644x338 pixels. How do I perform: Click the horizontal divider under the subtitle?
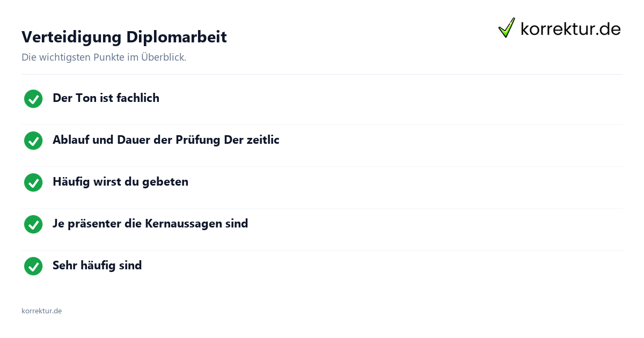(322, 74)
